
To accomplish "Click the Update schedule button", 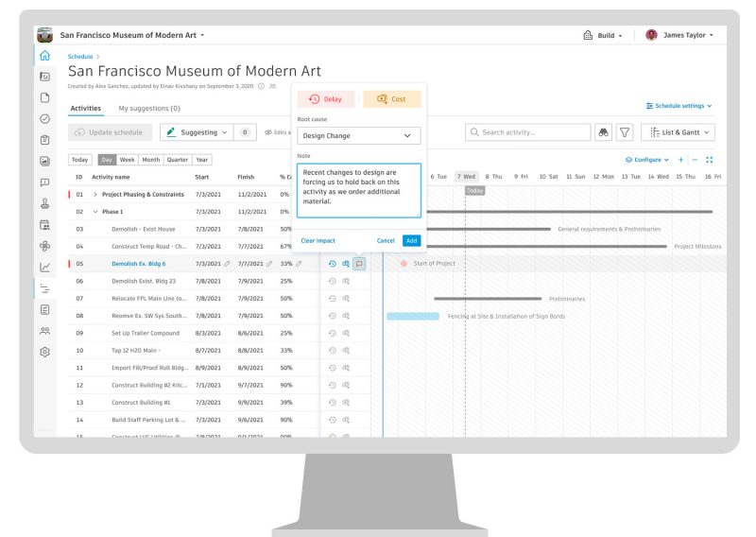I will pos(110,132).
